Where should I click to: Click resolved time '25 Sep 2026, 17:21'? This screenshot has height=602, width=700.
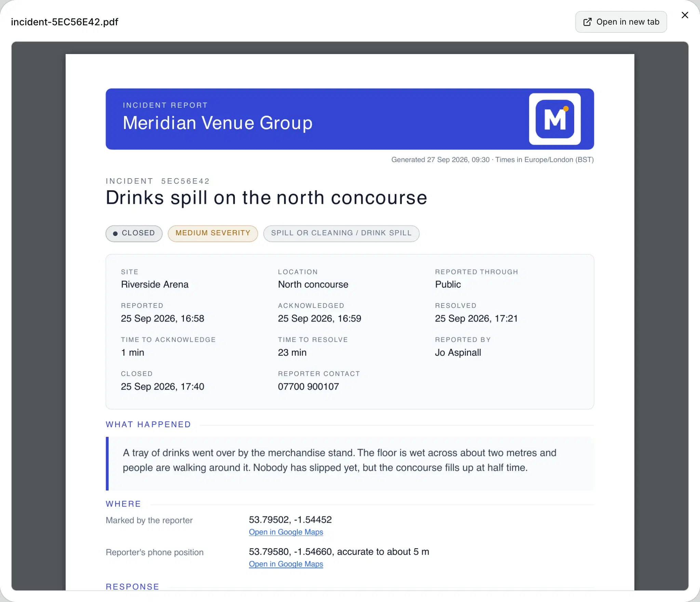tap(476, 318)
